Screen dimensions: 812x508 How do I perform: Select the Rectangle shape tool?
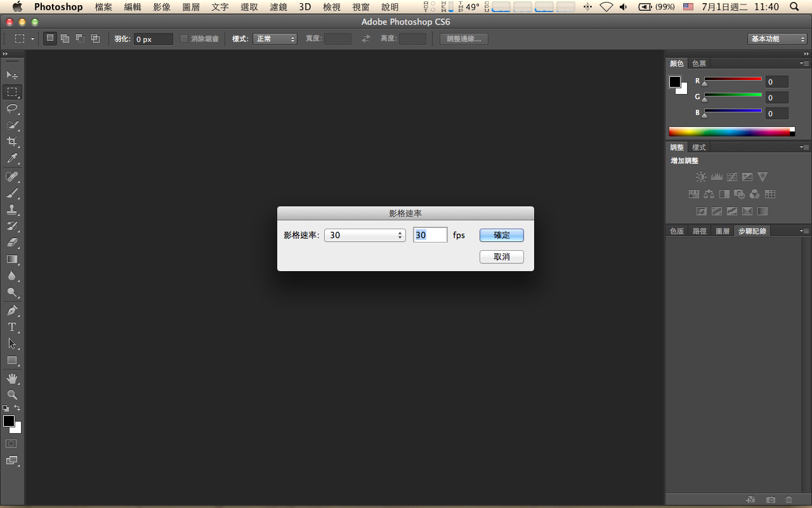pyautogui.click(x=12, y=360)
